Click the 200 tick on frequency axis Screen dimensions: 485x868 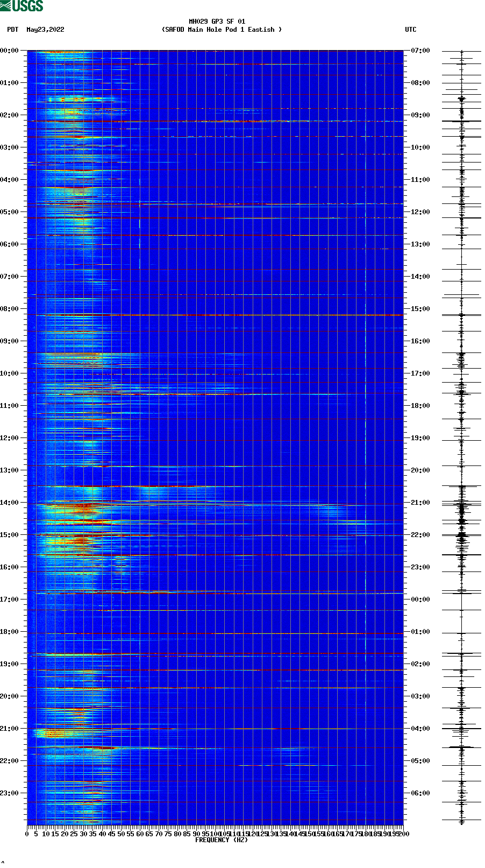pyautogui.click(x=404, y=834)
